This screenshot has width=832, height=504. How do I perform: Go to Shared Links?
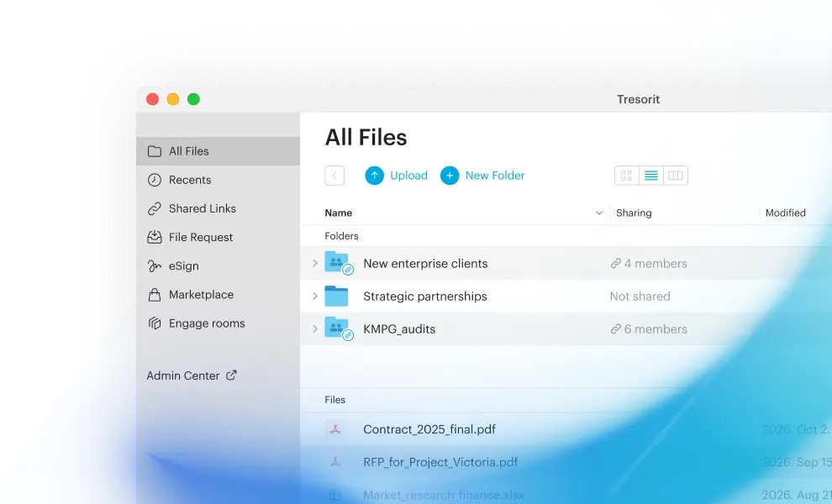pyautogui.click(x=218, y=208)
